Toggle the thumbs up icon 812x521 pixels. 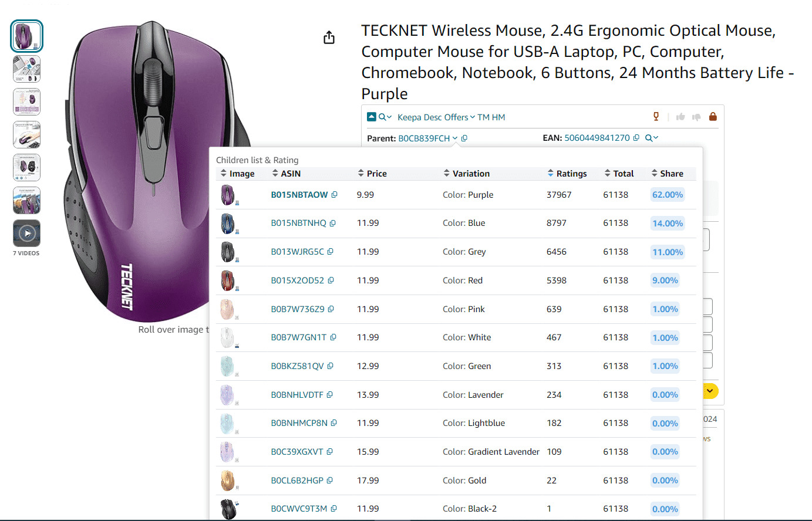pos(680,116)
